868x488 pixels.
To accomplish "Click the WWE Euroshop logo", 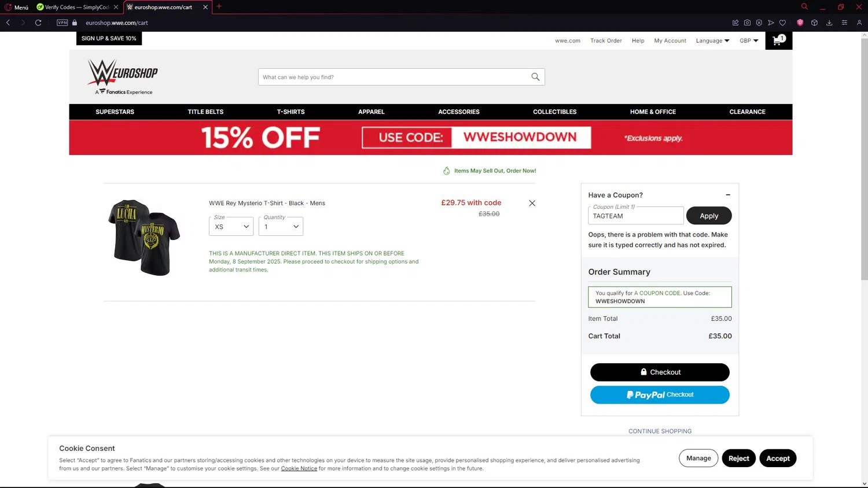I will (x=123, y=76).
